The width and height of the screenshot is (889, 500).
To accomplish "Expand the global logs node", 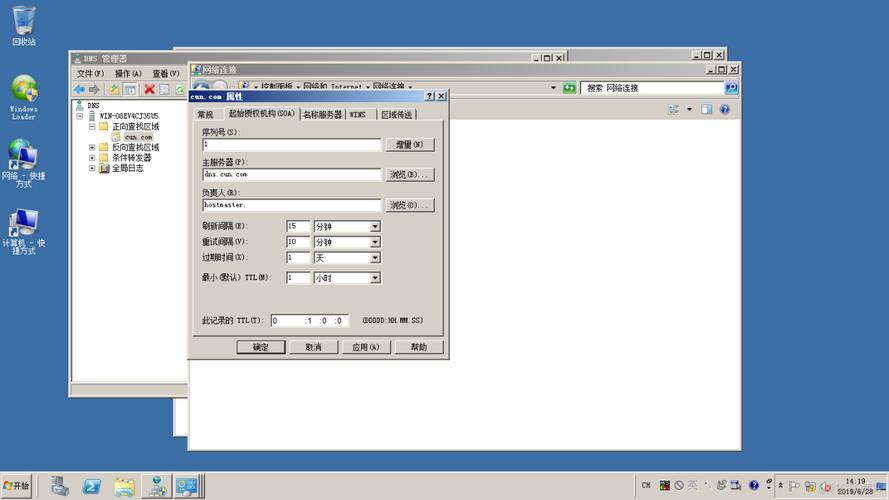I will point(92,168).
